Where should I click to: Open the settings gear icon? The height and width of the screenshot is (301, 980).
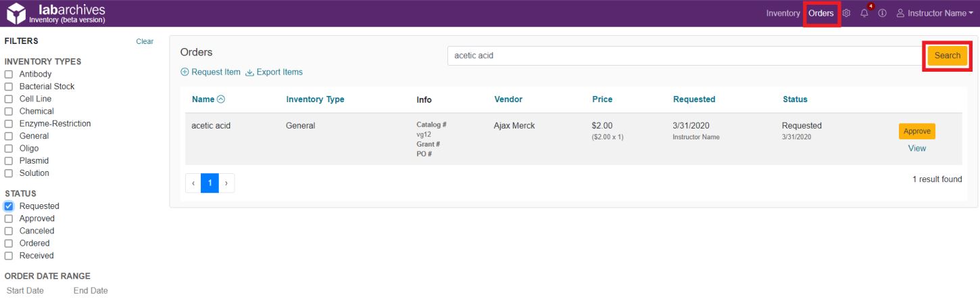click(x=846, y=14)
